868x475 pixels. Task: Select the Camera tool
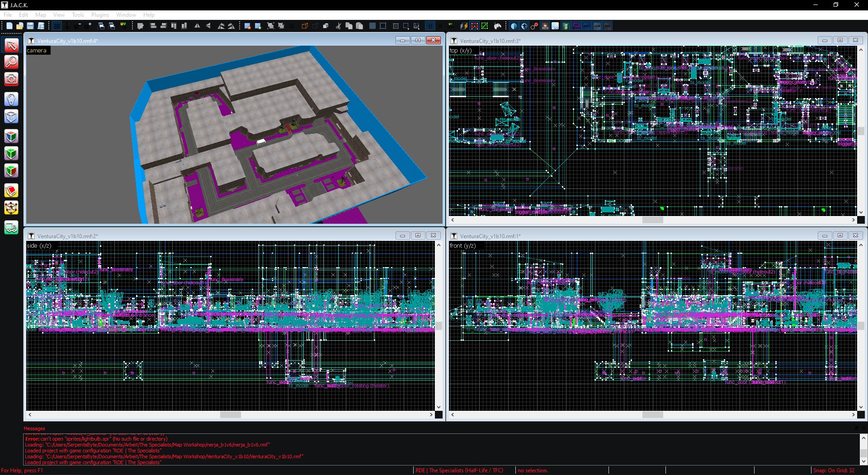(x=11, y=80)
